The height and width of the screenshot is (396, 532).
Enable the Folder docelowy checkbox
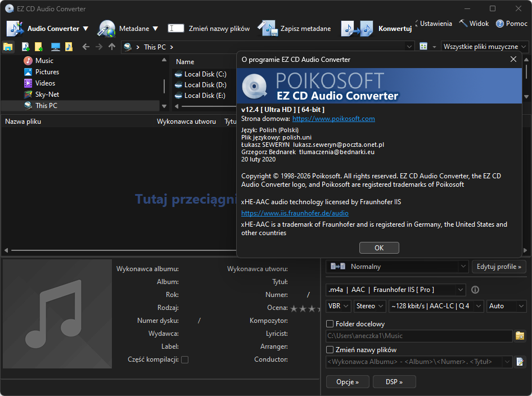tap(330, 324)
